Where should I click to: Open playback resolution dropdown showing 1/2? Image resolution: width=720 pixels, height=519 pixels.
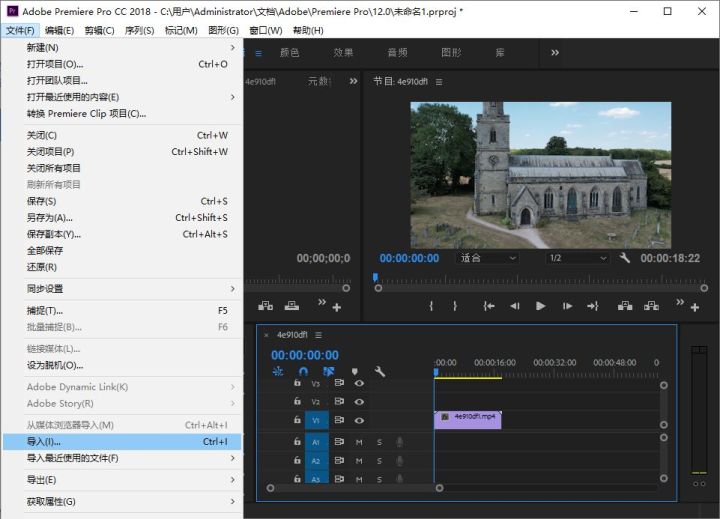[x=577, y=258]
